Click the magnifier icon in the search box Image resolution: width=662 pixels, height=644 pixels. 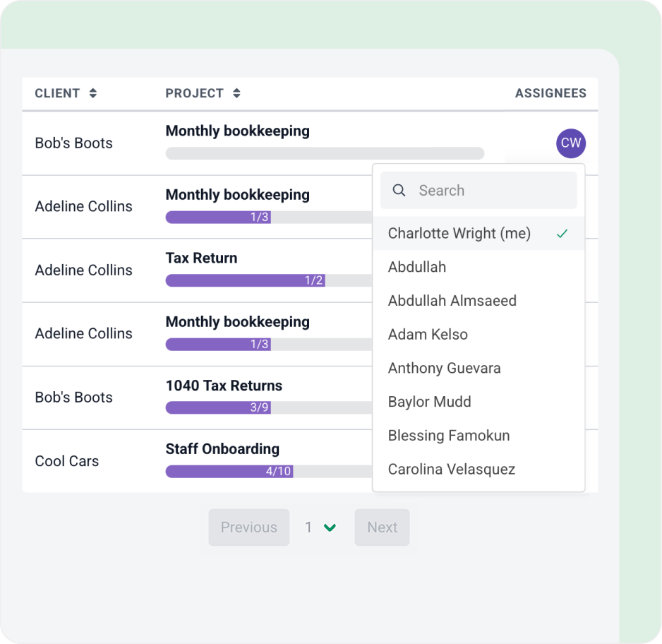(x=399, y=191)
